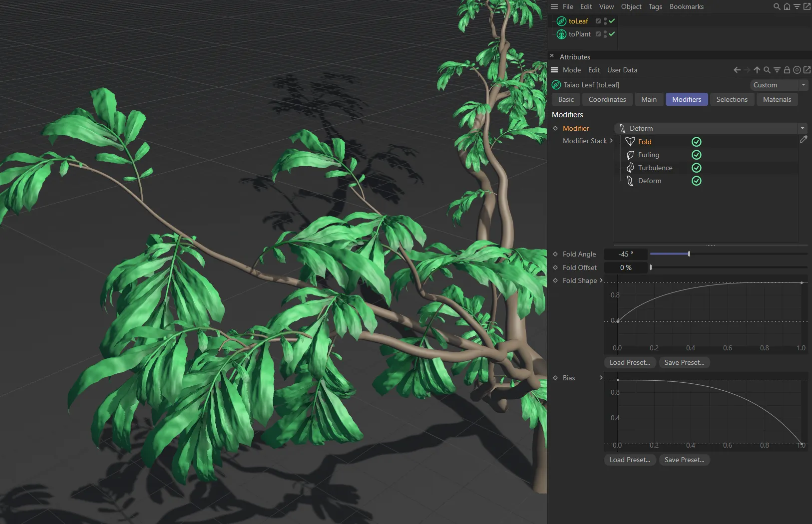Click the Fold modifier icon
This screenshot has height=524, width=812.
(x=629, y=142)
